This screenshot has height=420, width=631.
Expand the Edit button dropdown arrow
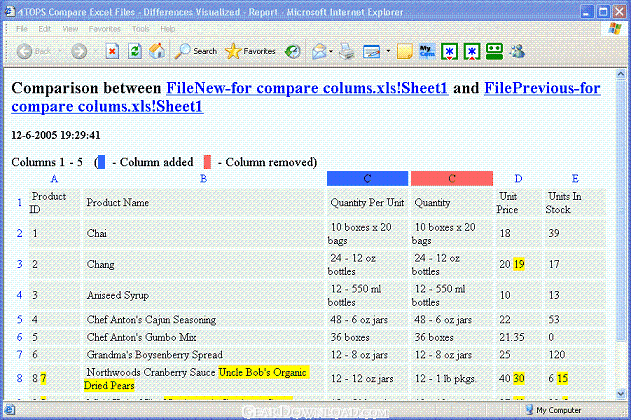click(x=388, y=51)
